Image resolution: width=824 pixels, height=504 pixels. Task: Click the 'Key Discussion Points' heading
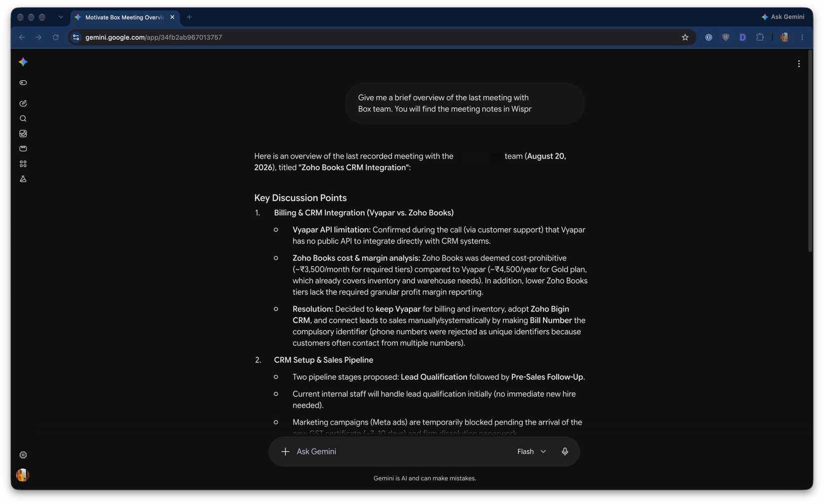pos(300,198)
